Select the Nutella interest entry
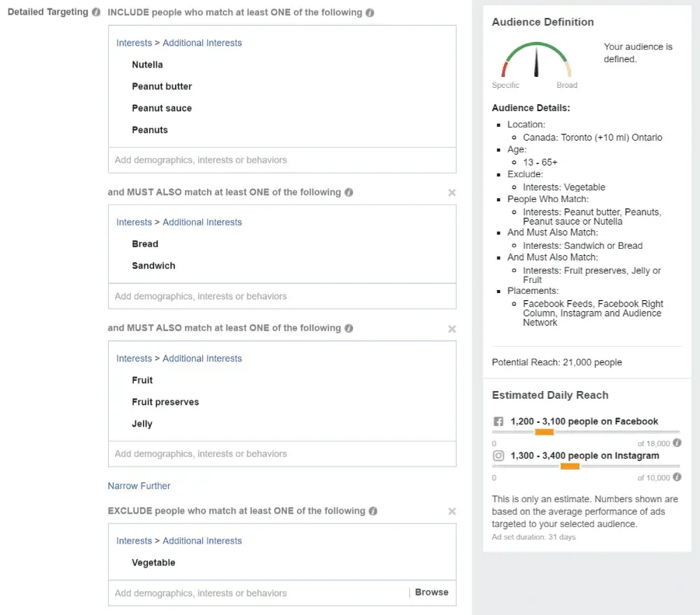Image resolution: width=700 pixels, height=615 pixels. point(147,65)
